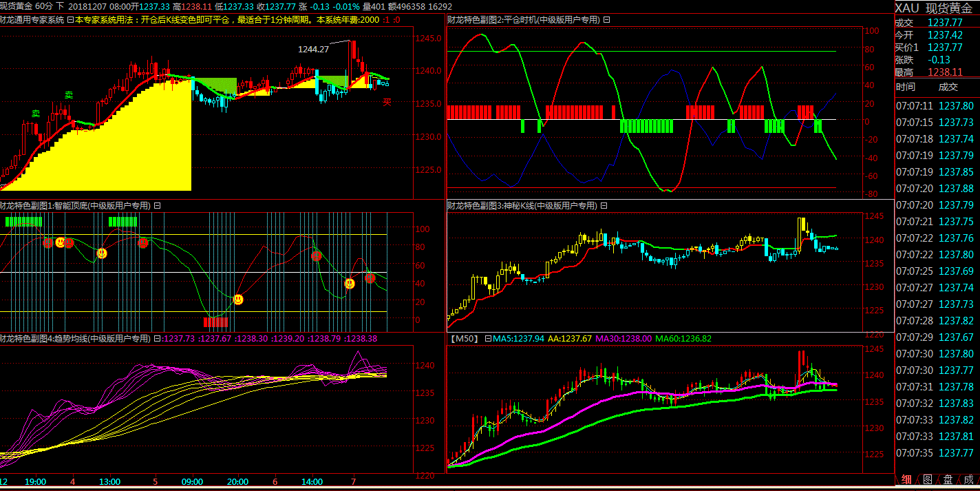Click the rightmost red face marker in 智能顶底

[x=370, y=278]
